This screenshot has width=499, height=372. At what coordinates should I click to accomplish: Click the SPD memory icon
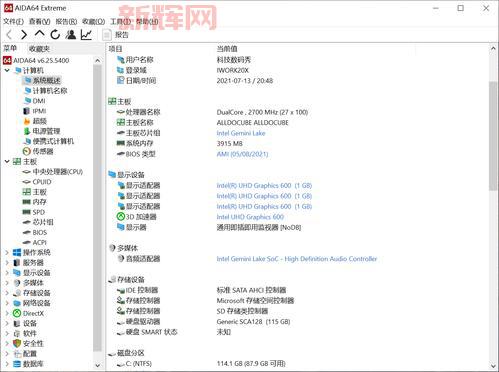(x=27, y=212)
